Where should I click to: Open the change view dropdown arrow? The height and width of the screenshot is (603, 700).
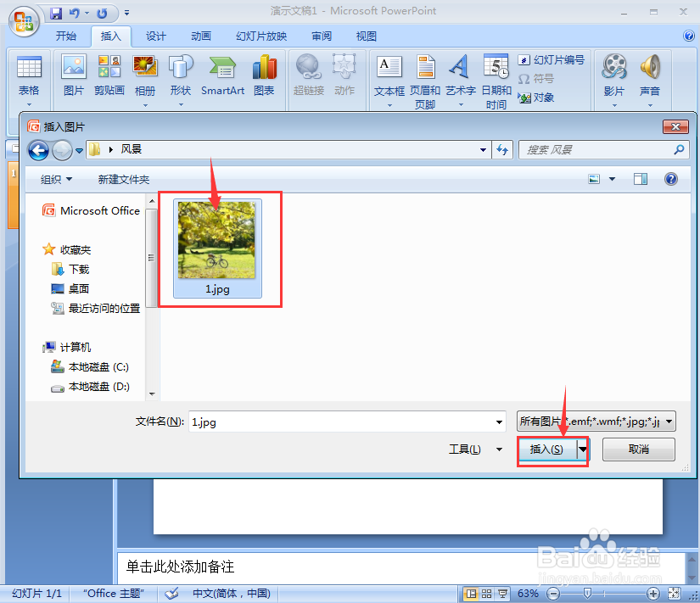point(612,180)
